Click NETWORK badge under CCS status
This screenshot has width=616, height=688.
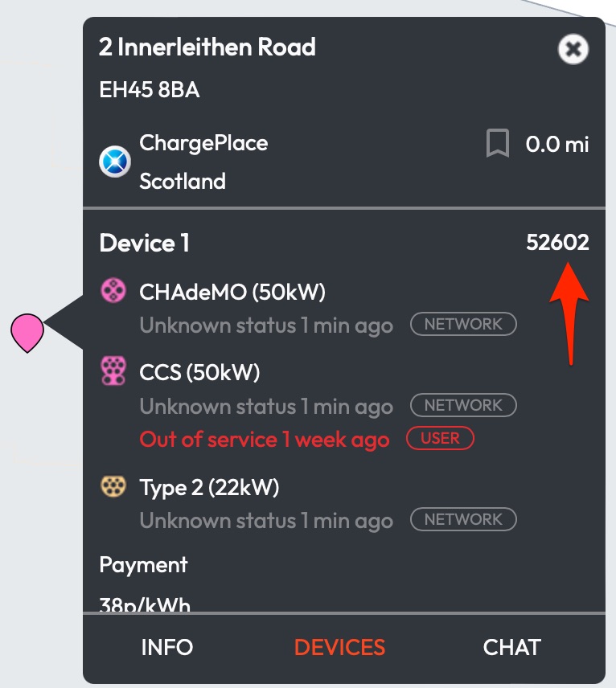pos(463,406)
